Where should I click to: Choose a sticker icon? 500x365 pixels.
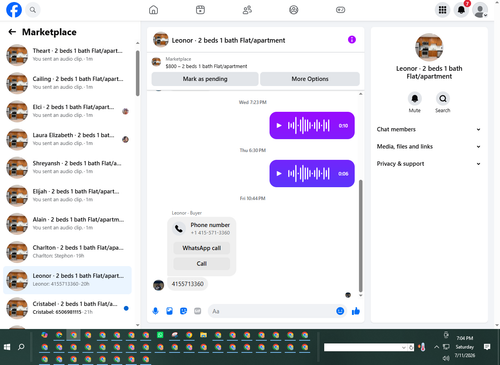[x=183, y=311]
